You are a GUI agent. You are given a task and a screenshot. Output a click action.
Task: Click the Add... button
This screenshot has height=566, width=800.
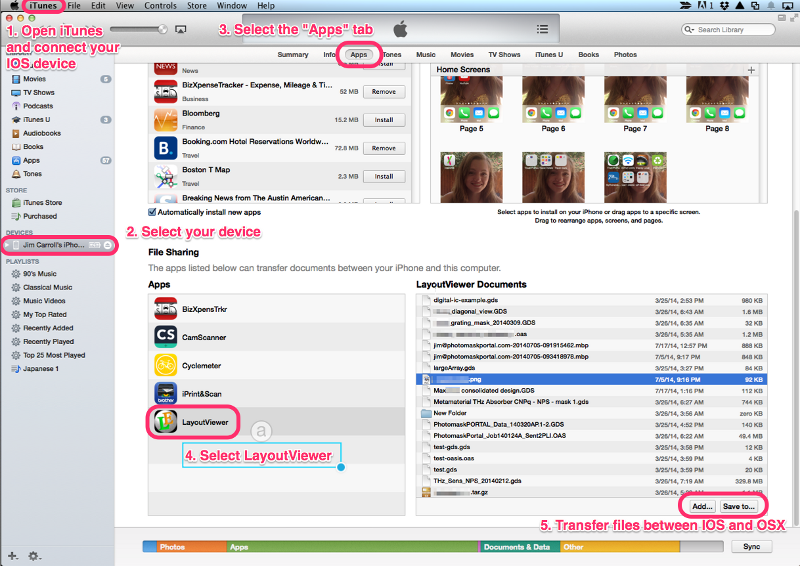click(702, 506)
